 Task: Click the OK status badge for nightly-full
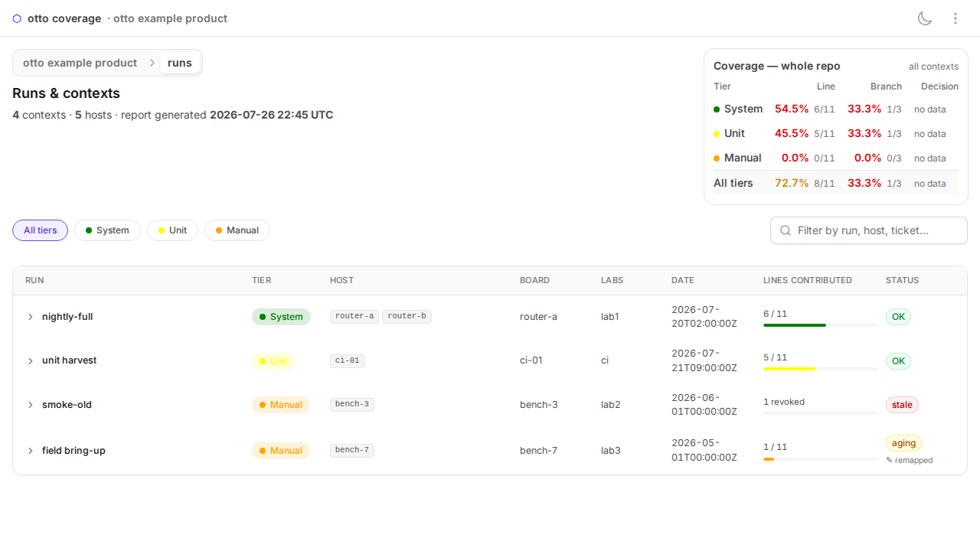coord(898,317)
